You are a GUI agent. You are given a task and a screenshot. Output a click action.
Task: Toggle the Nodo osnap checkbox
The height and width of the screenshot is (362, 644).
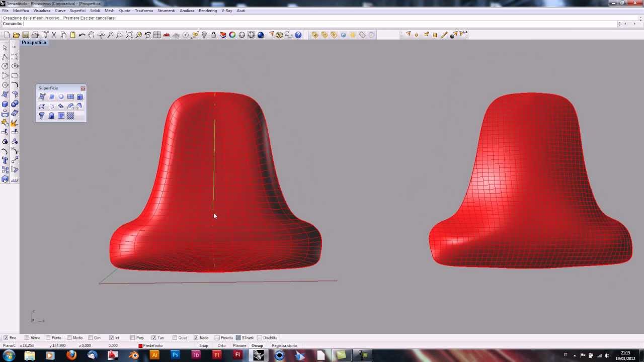[196, 338]
